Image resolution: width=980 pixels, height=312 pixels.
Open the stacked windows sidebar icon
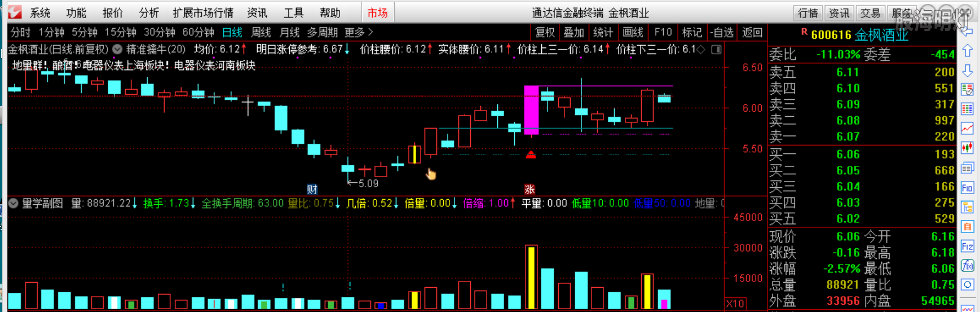tap(968, 168)
